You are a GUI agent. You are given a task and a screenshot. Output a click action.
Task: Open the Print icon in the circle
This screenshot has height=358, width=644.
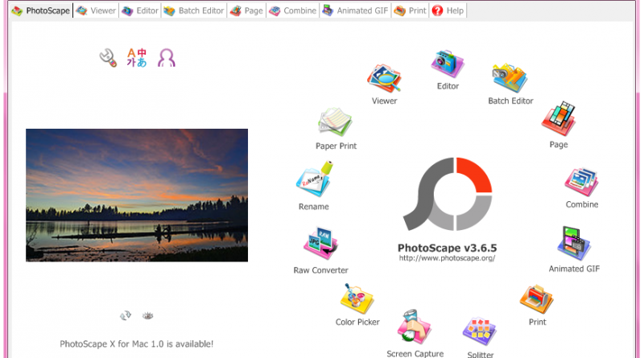pos(537,300)
